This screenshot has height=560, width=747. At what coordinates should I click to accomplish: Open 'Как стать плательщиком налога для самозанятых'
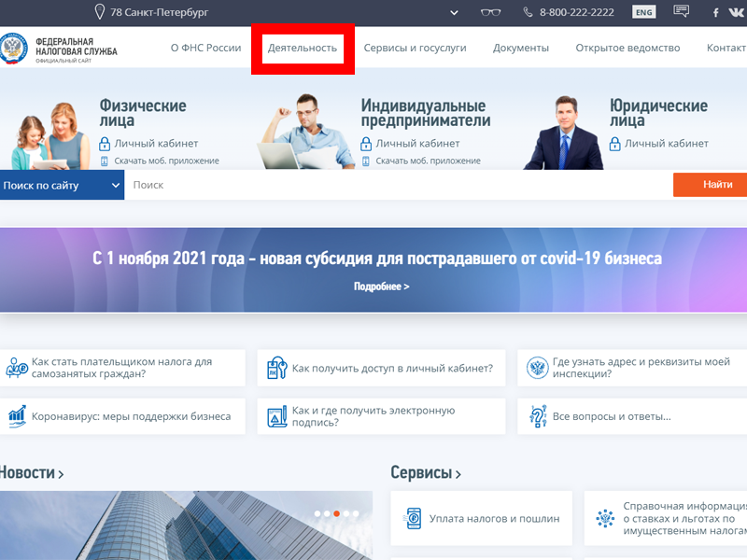[x=122, y=368]
